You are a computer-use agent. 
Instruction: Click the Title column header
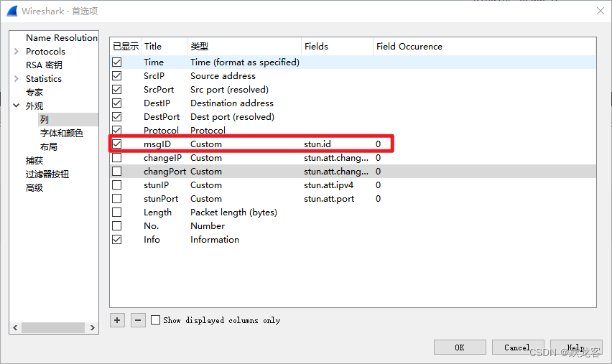[164, 47]
